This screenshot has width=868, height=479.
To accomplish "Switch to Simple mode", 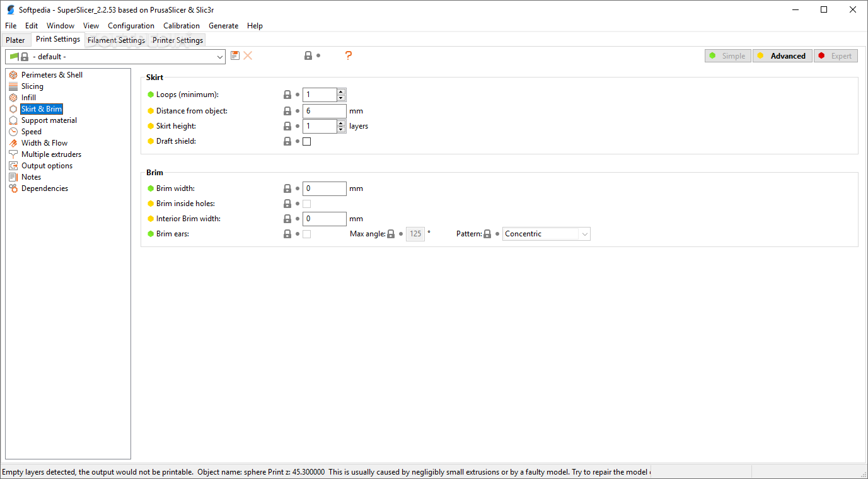I will tap(728, 56).
